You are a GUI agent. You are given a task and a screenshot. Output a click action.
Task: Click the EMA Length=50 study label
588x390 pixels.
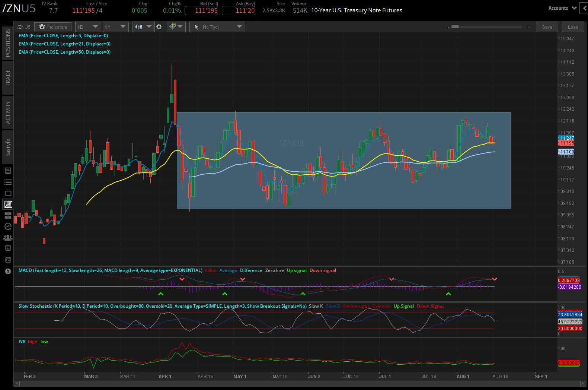pyautogui.click(x=64, y=52)
